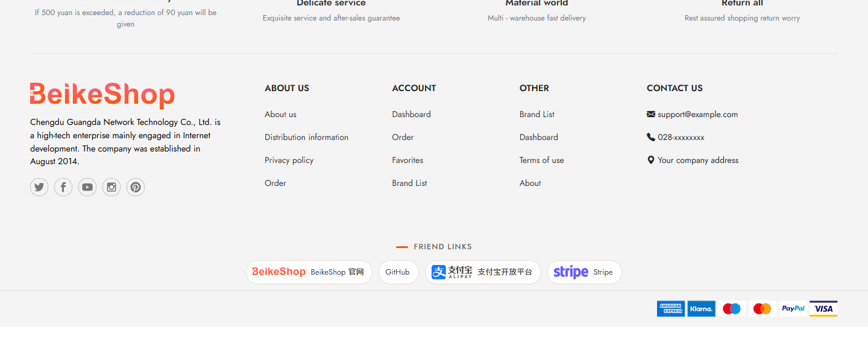Click the ACCOUNT column heading
This screenshot has width=868, height=338.
click(414, 88)
